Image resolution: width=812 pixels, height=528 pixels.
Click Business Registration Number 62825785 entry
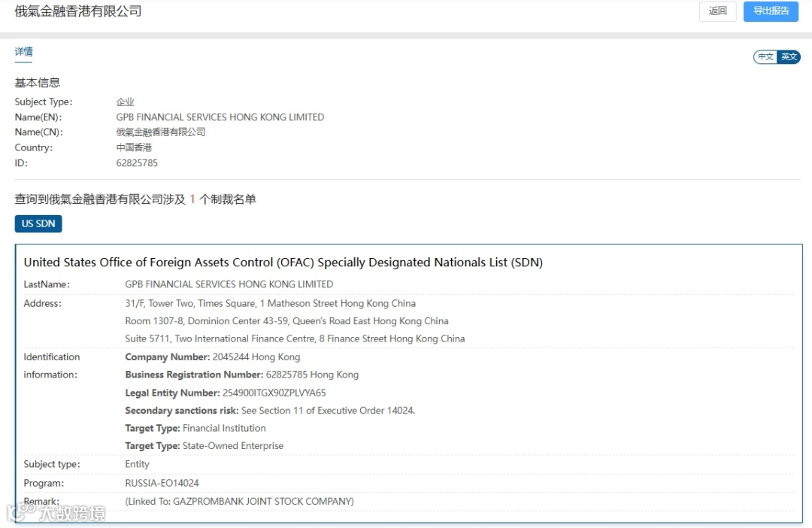pyautogui.click(x=242, y=375)
